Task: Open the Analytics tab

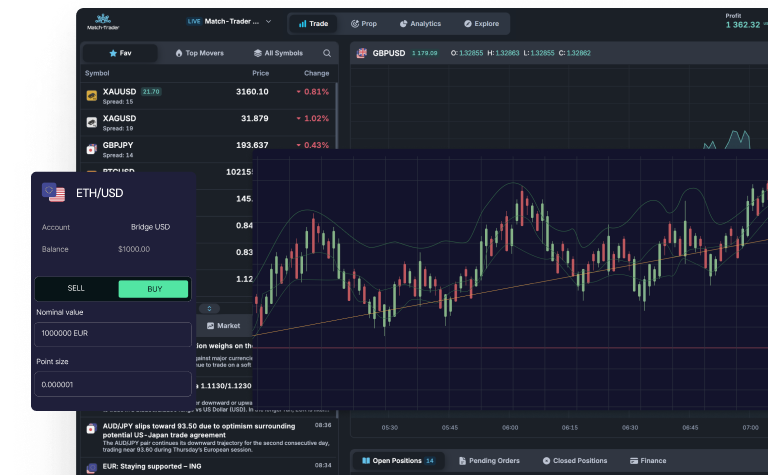Action: click(419, 23)
